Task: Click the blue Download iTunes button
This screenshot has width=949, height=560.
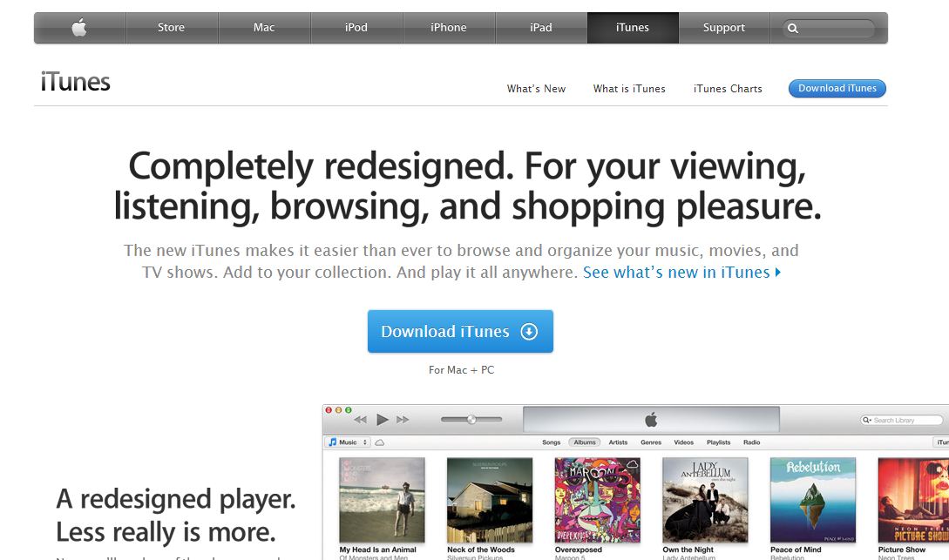Action: (x=460, y=331)
